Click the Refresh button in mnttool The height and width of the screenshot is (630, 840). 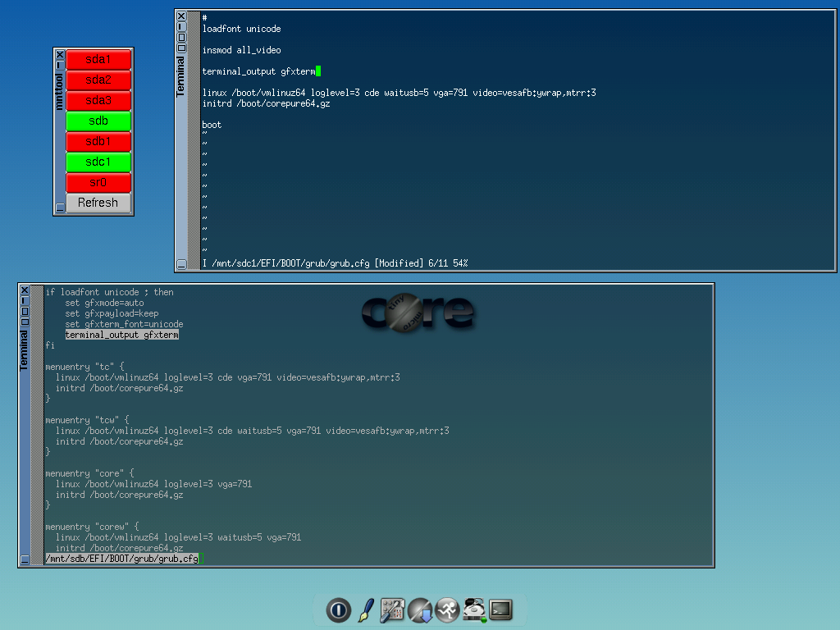[98, 203]
